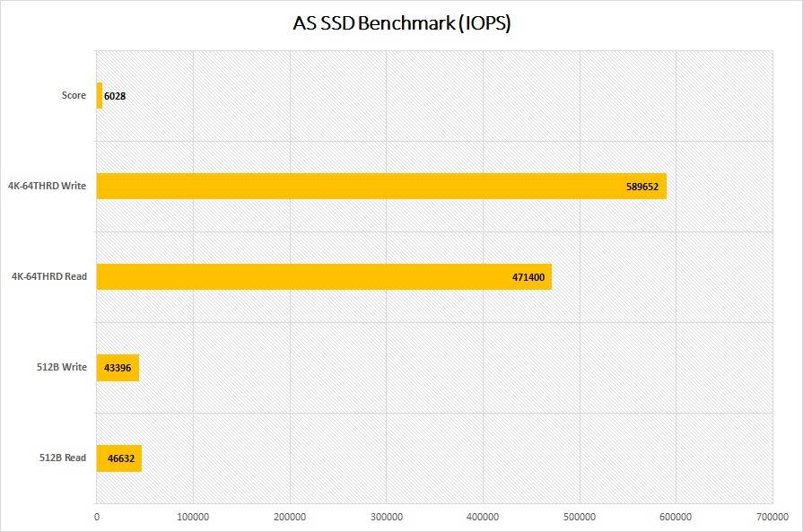Select the Score category label
The height and width of the screenshot is (532, 803).
point(74,95)
